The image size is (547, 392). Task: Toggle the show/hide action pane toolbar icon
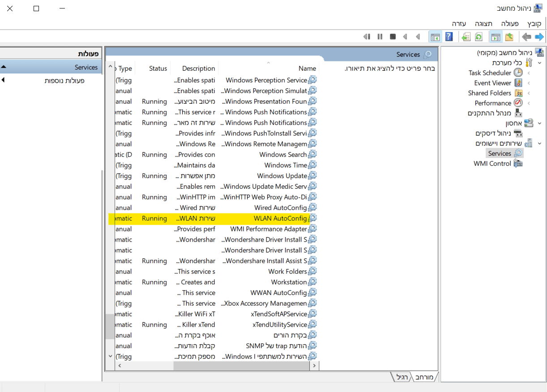click(435, 37)
